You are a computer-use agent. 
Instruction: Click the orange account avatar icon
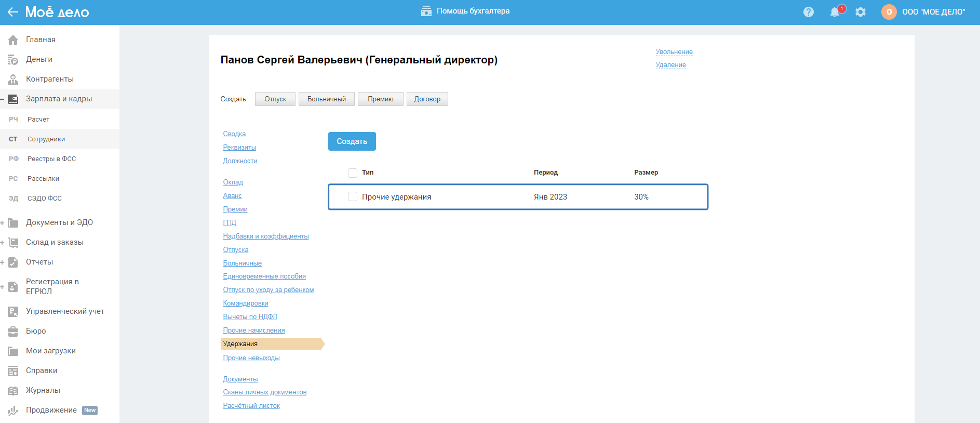889,12
